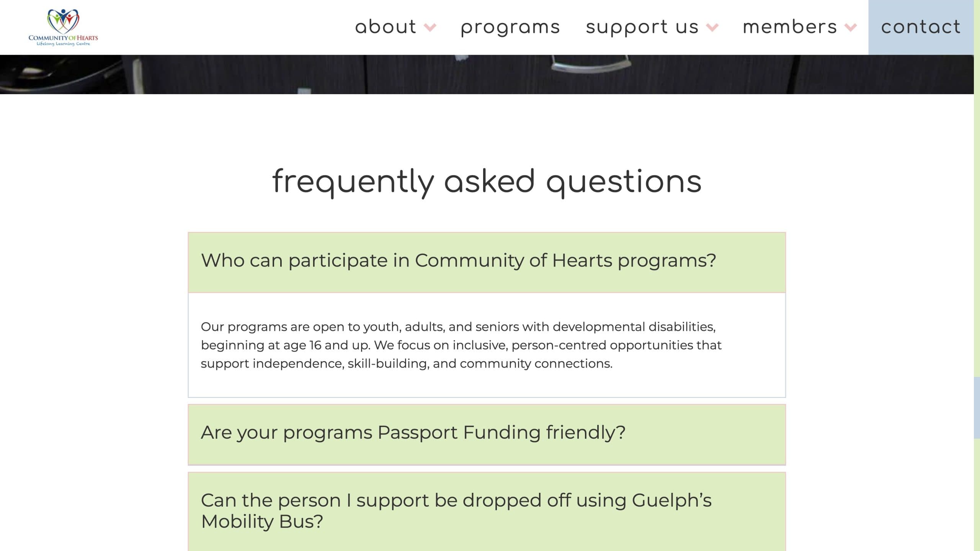Open the support us menu
Image resolution: width=980 pixels, height=551 pixels.
coord(642,27)
